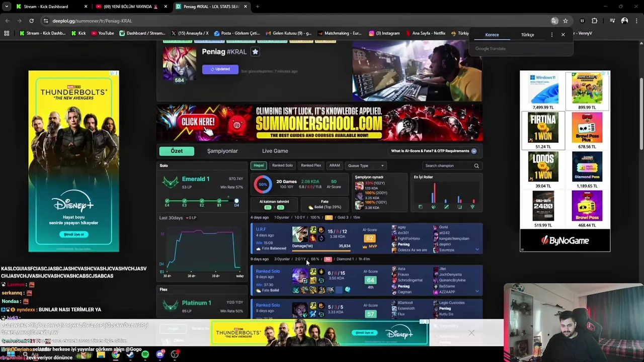This screenshot has height=362, width=644.
Task: Open the tab search dropdown arrow
Action: click(x=7, y=7)
